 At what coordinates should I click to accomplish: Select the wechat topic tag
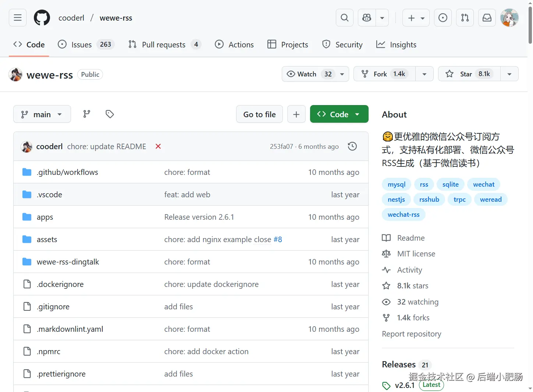point(484,184)
